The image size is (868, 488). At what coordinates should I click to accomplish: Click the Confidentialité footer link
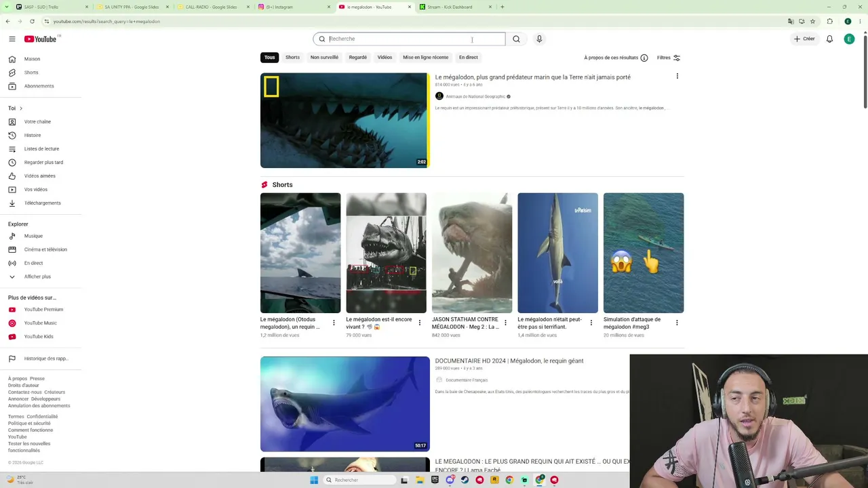coord(42,417)
